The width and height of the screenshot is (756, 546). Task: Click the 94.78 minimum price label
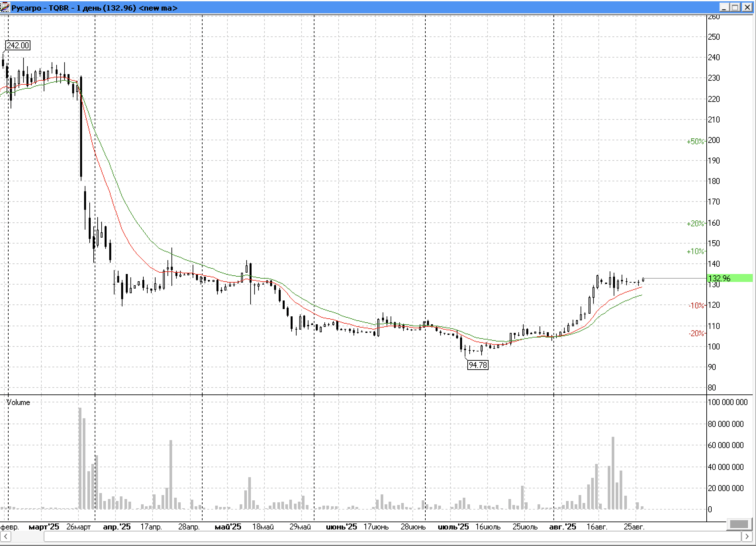pos(478,365)
